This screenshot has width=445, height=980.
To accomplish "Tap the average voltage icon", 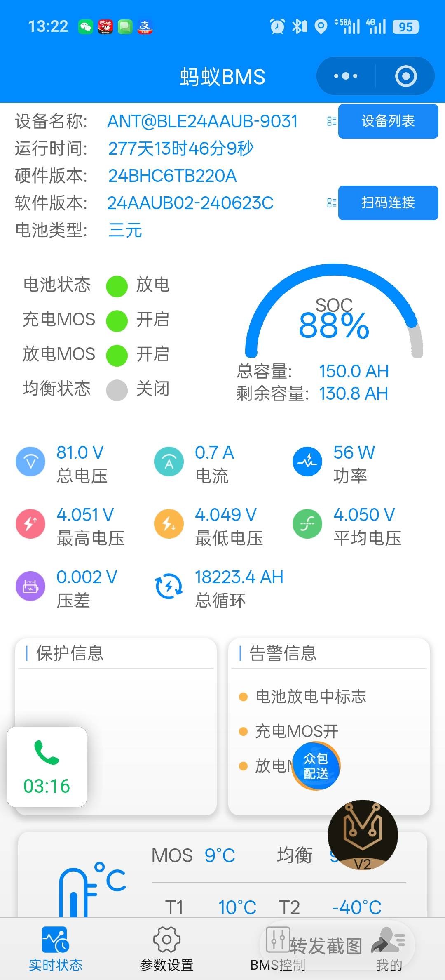I will coord(307,523).
